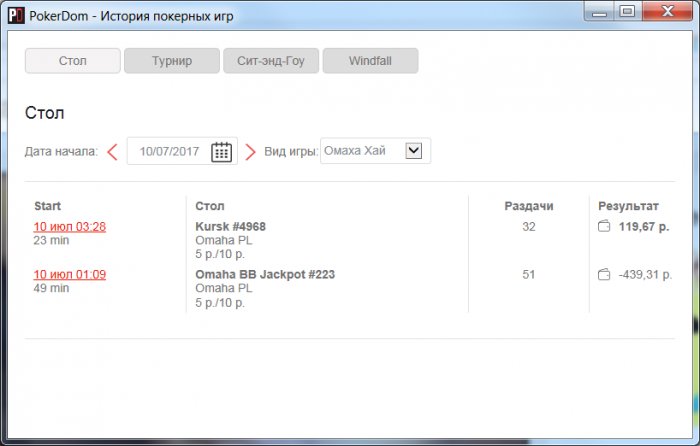700x446 pixels.
Task: Switch to the Сит-энд-Гоу tab
Action: pos(271,61)
